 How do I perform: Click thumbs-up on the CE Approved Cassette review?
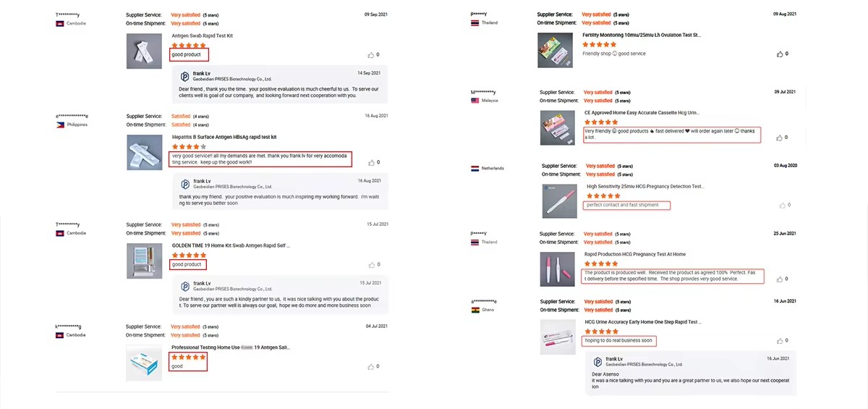[780, 138]
